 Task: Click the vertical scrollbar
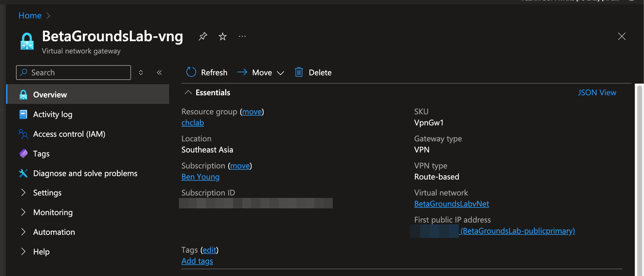coord(640,180)
